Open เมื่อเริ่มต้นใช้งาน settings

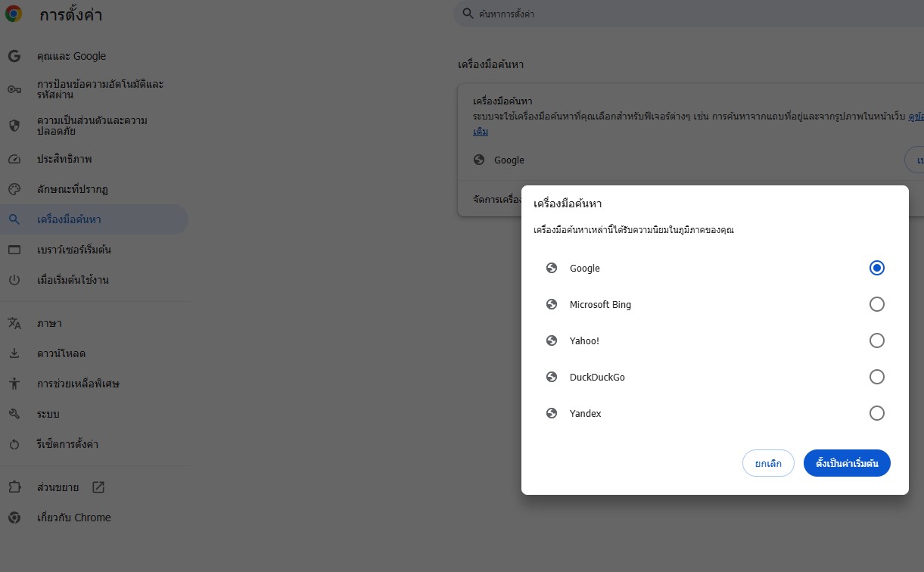[x=94, y=280]
